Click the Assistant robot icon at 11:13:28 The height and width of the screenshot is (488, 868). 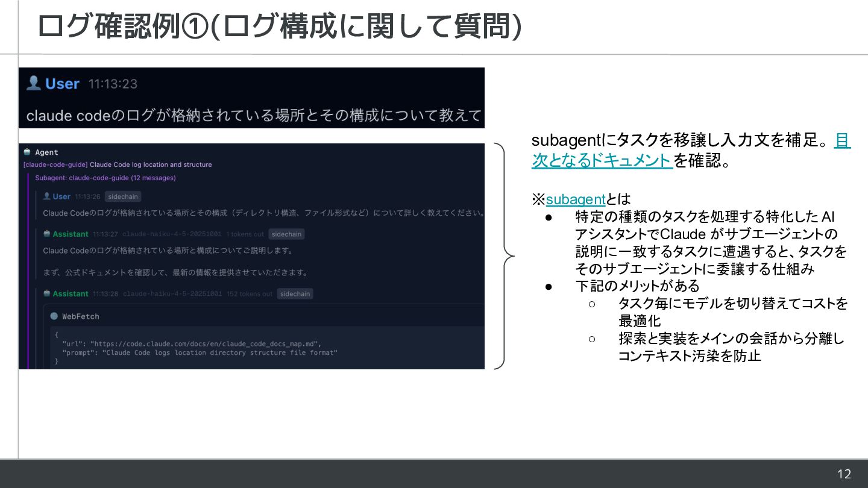[x=47, y=293]
